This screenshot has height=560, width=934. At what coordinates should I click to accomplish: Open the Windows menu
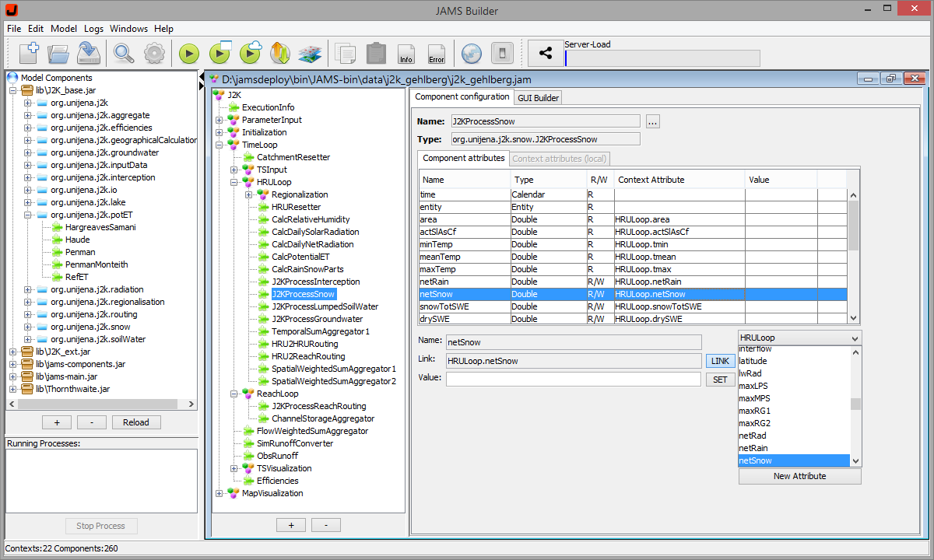pos(128,29)
